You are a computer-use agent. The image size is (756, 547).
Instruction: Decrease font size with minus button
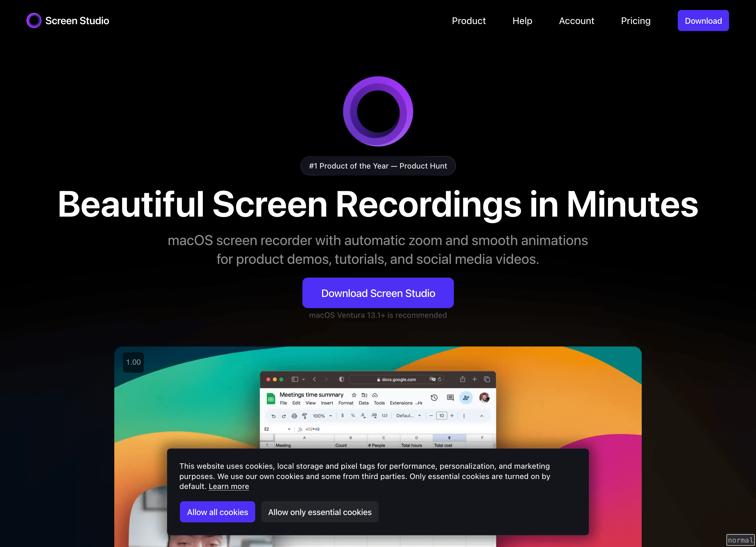[431, 416]
